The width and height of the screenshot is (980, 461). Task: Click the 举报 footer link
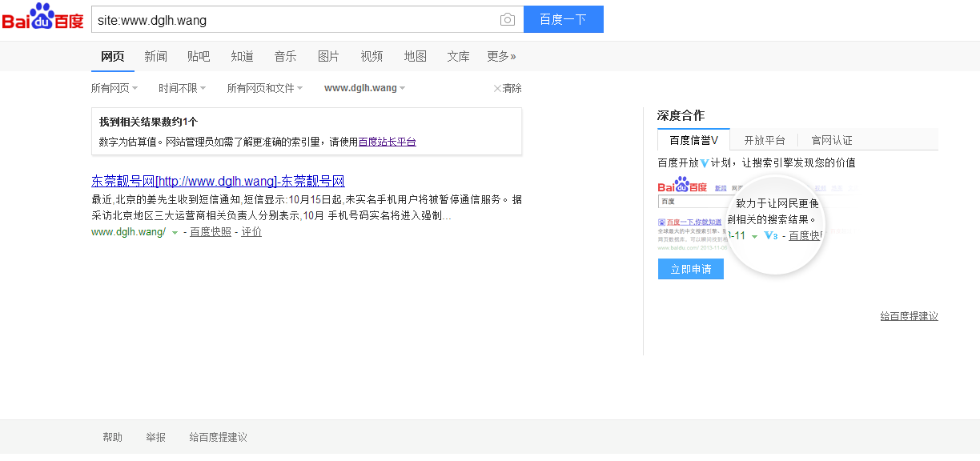click(156, 437)
